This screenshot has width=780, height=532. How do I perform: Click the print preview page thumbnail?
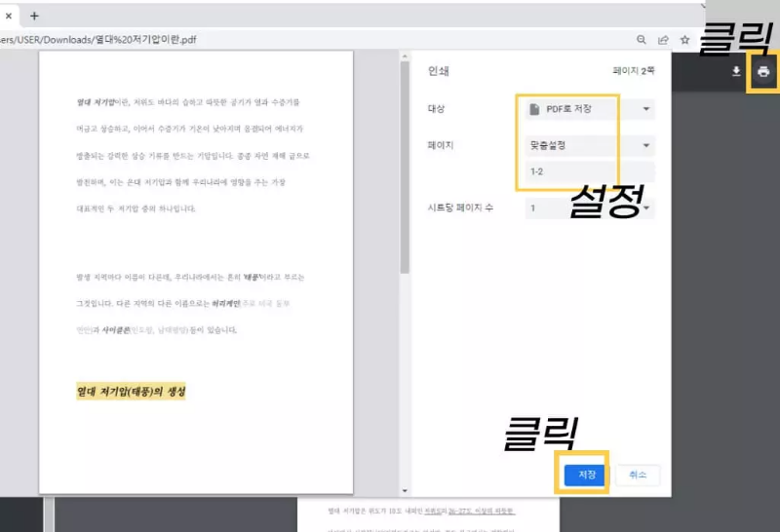point(196,273)
